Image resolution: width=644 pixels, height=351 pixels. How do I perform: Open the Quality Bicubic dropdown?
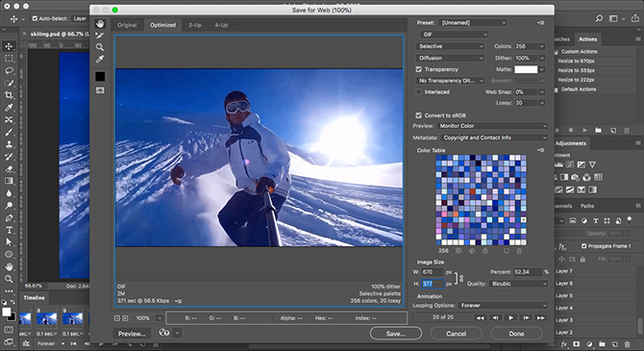(519, 284)
